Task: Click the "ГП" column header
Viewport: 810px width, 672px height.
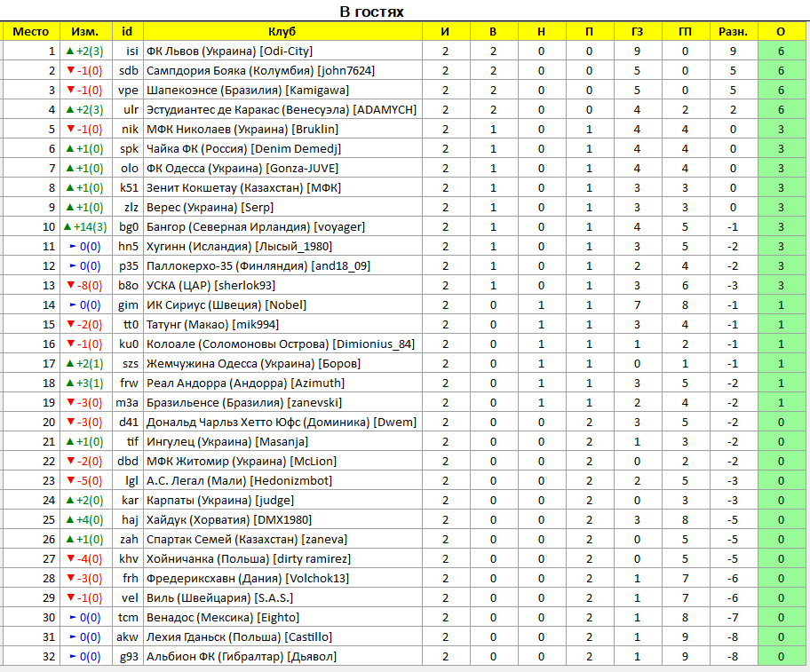Action: point(685,31)
